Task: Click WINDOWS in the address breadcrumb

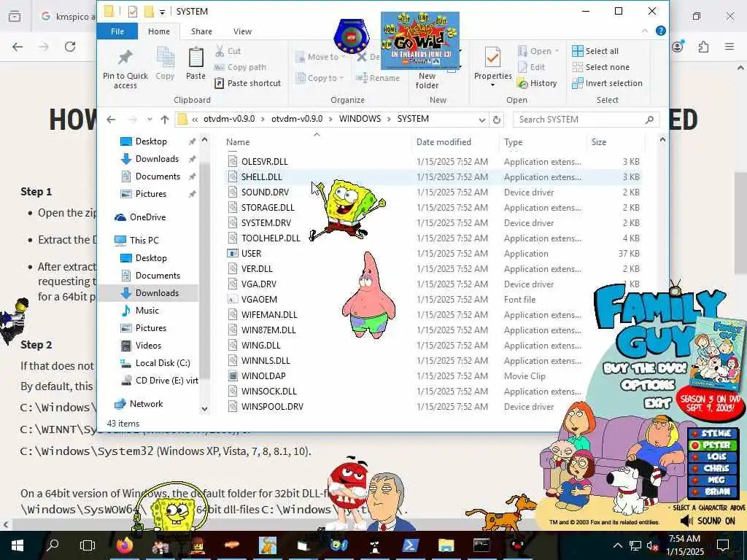Action: tap(360, 119)
